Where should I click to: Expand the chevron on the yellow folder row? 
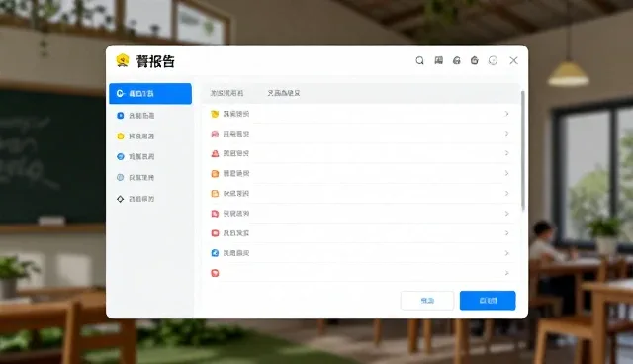point(506,114)
